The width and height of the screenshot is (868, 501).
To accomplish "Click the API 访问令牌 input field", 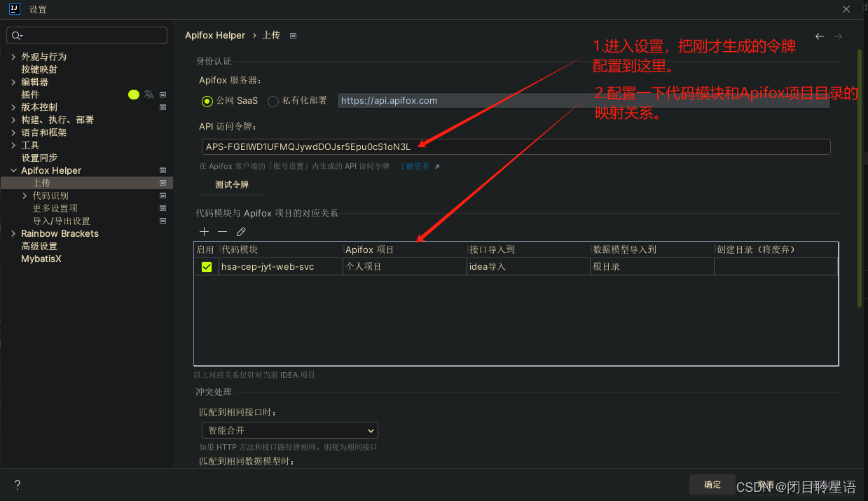I will (516, 146).
